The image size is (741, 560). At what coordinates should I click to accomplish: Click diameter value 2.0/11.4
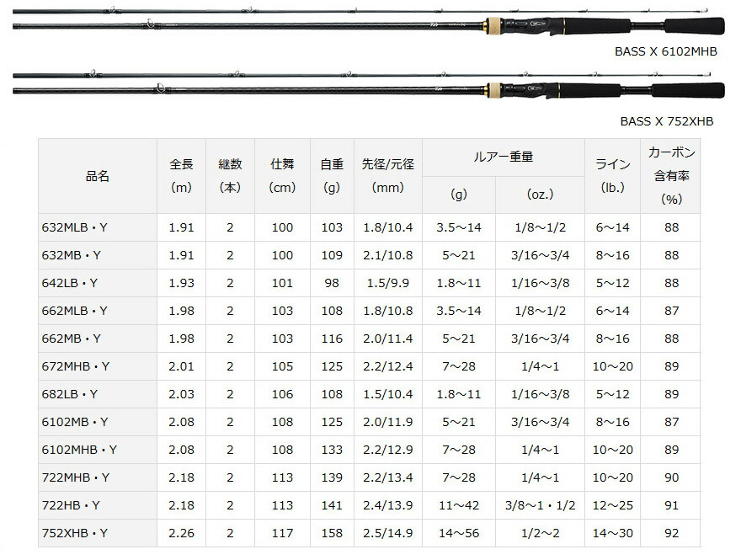388,339
